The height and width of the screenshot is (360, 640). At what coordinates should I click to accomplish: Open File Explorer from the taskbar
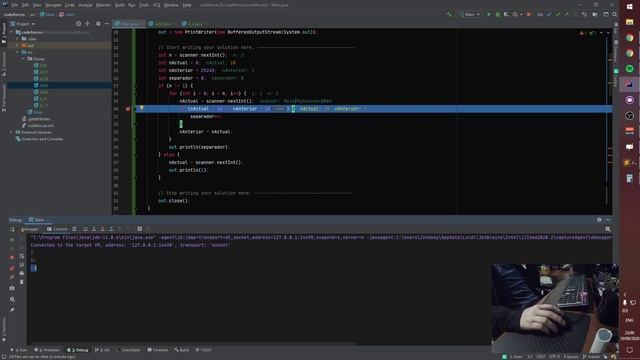(x=629, y=22)
